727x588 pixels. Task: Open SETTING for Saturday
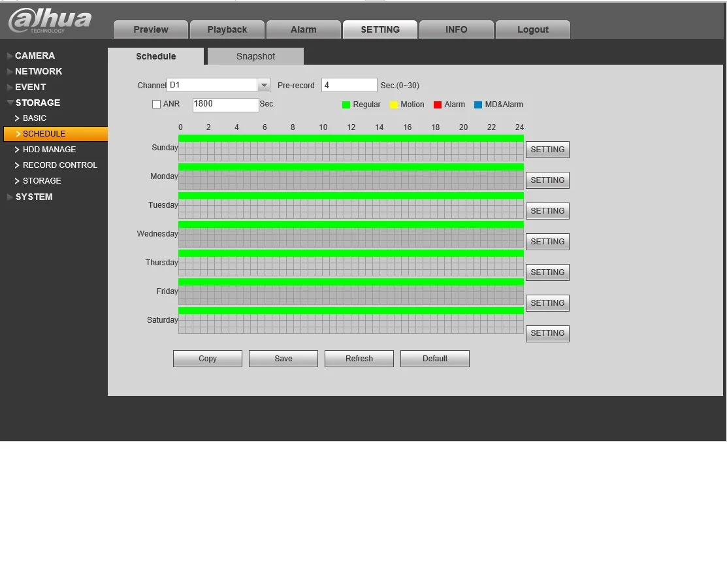pyautogui.click(x=547, y=333)
